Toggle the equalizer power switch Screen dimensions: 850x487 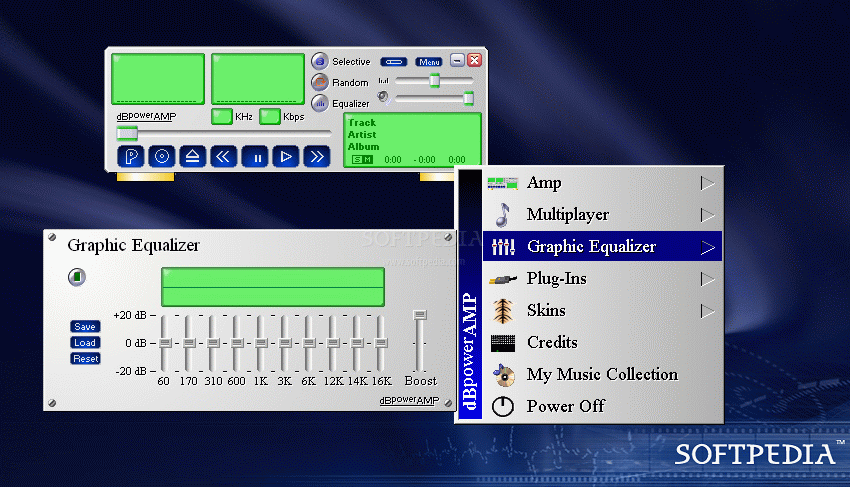pos(77,277)
